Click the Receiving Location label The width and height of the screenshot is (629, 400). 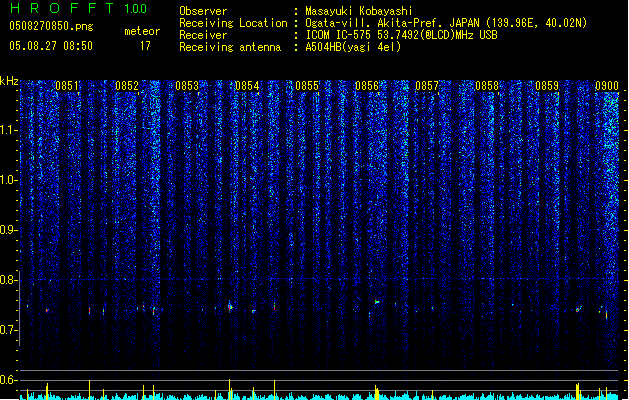233,23
